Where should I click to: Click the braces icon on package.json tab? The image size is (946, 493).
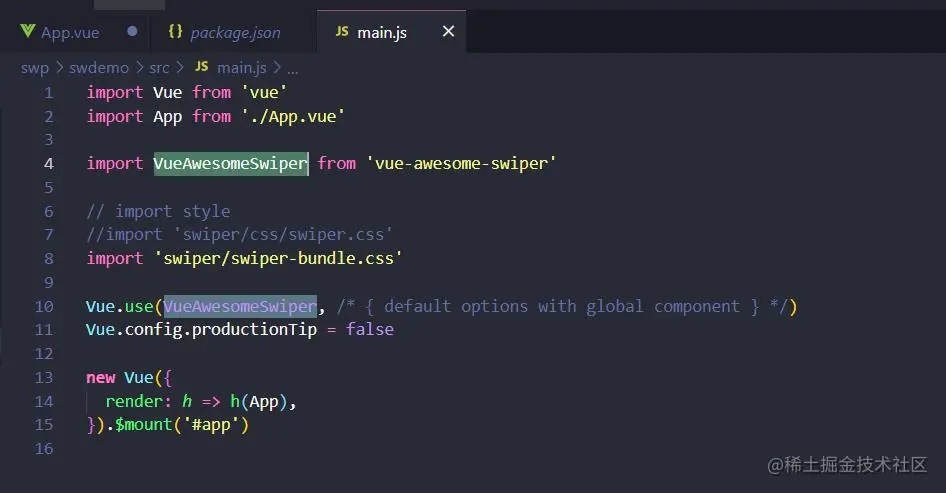175,31
